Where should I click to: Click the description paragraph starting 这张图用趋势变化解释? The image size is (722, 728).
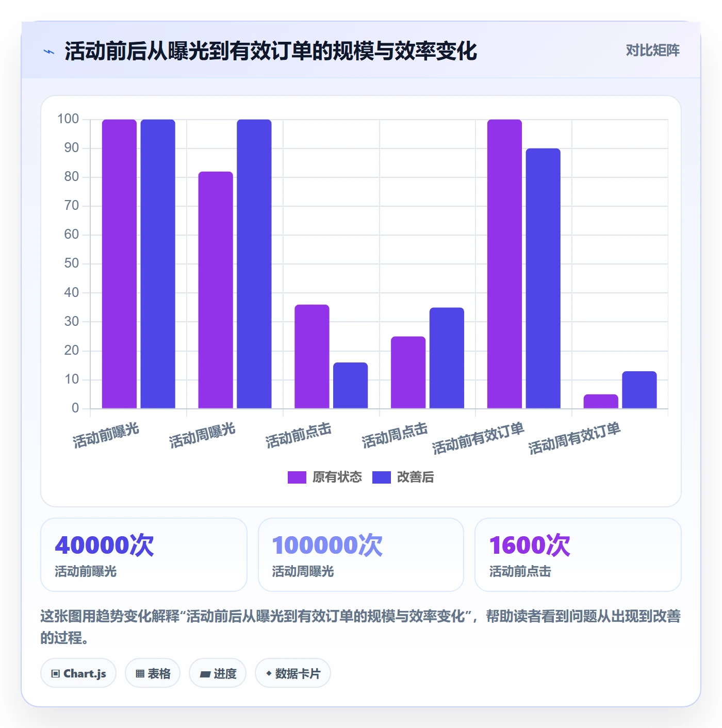(360, 627)
